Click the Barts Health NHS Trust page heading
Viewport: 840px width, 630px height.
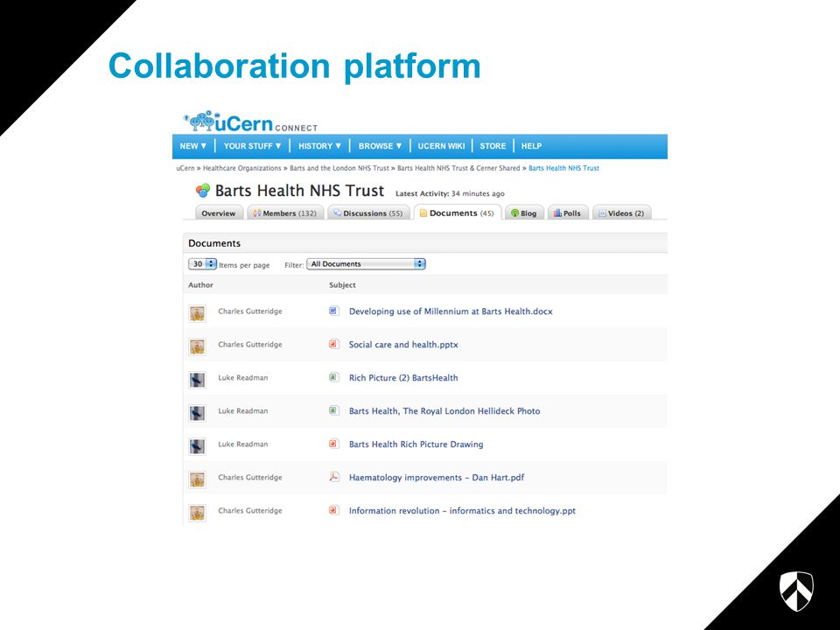[299, 190]
